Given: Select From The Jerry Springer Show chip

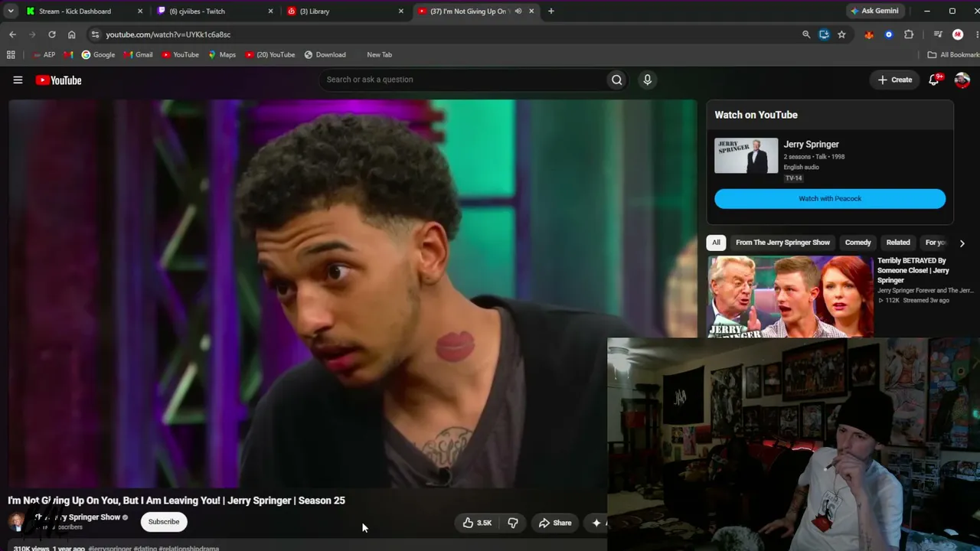Looking at the screenshot, I should [782, 243].
